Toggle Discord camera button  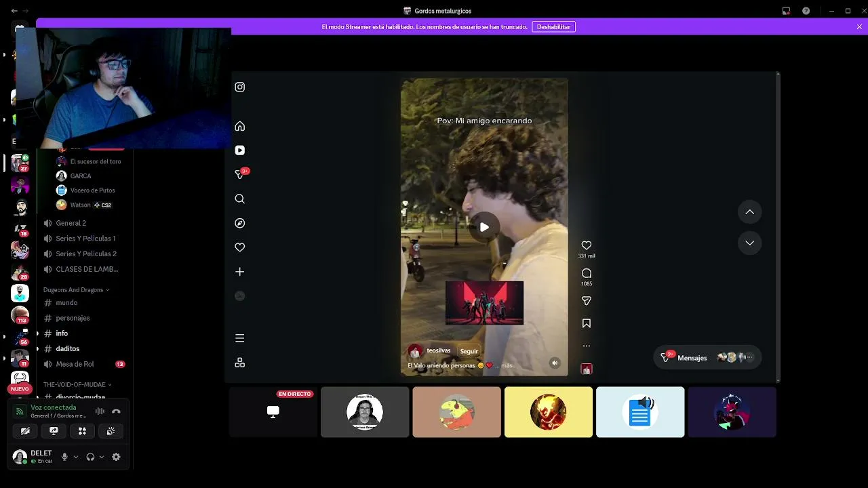25,430
